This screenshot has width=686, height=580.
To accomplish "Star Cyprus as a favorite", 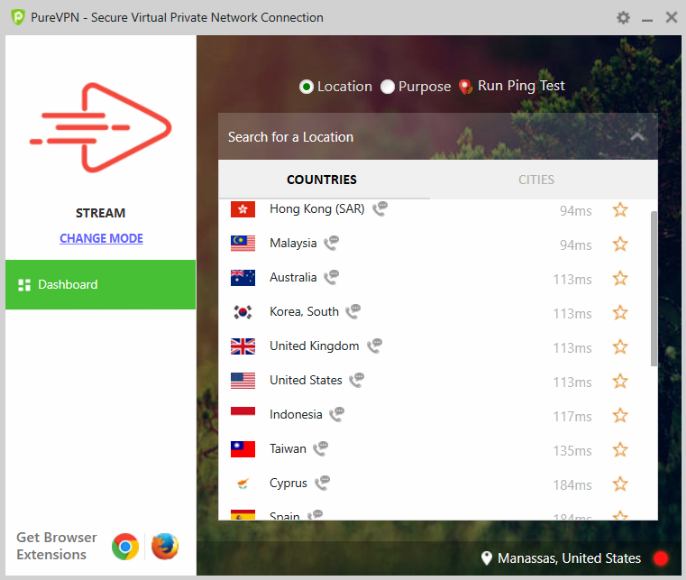I will [x=620, y=484].
